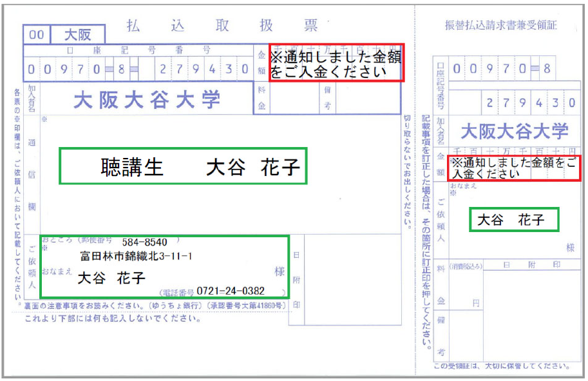Click 大阪大谷大学 payee name on the receipt
The image size is (588, 381).
(x=514, y=132)
